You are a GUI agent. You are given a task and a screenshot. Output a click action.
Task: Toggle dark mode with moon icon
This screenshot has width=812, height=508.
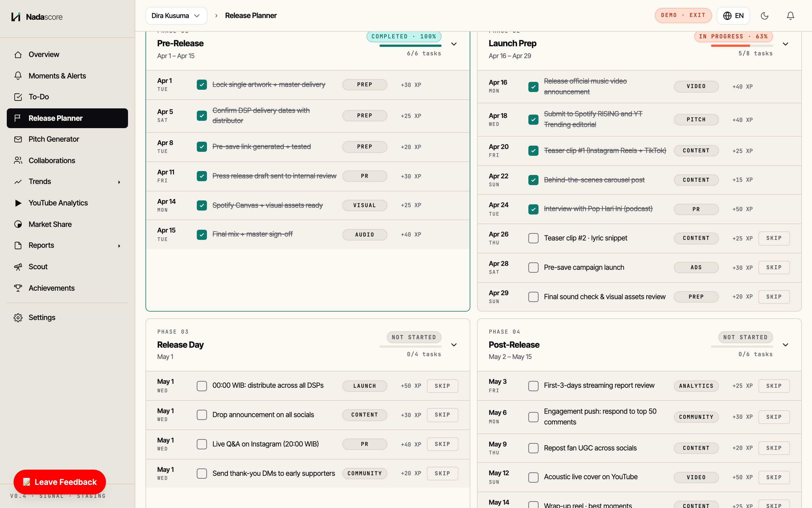tap(764, 16)
